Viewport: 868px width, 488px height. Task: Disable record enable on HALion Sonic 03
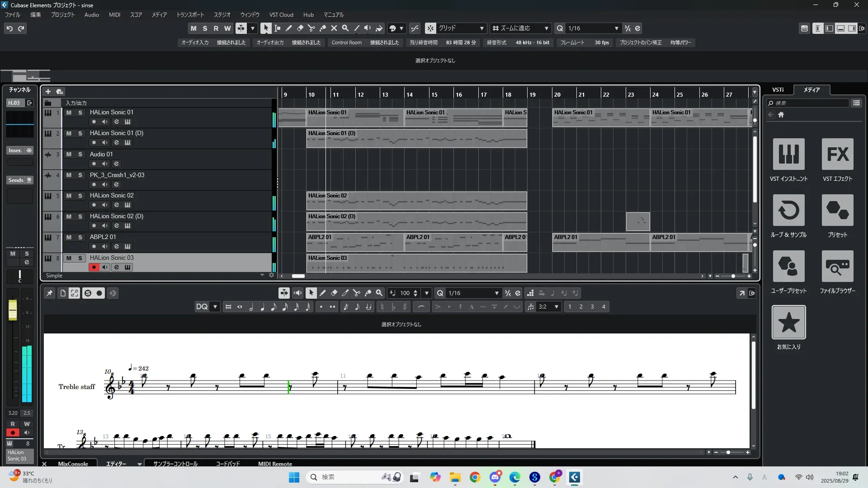(94, 267)
